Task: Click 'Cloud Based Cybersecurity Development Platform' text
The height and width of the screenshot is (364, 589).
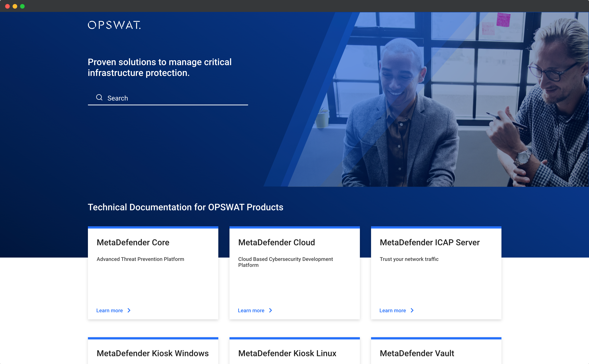Action: [x=286, y=262]
